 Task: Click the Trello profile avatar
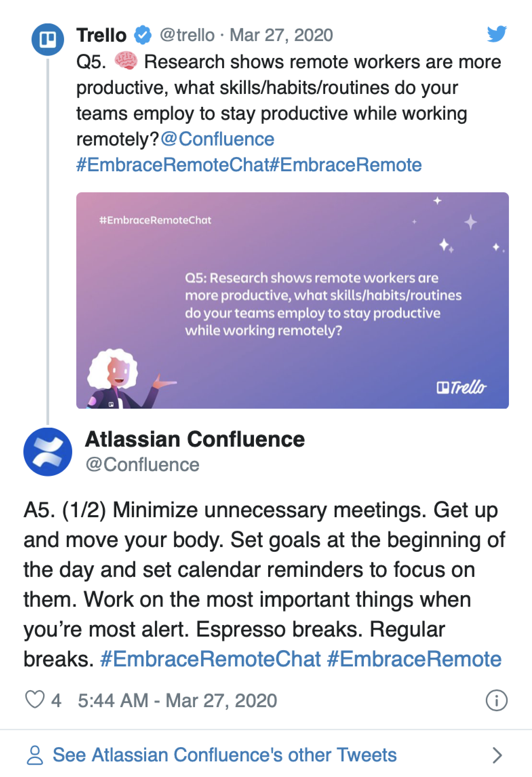(x=47, y=39)
